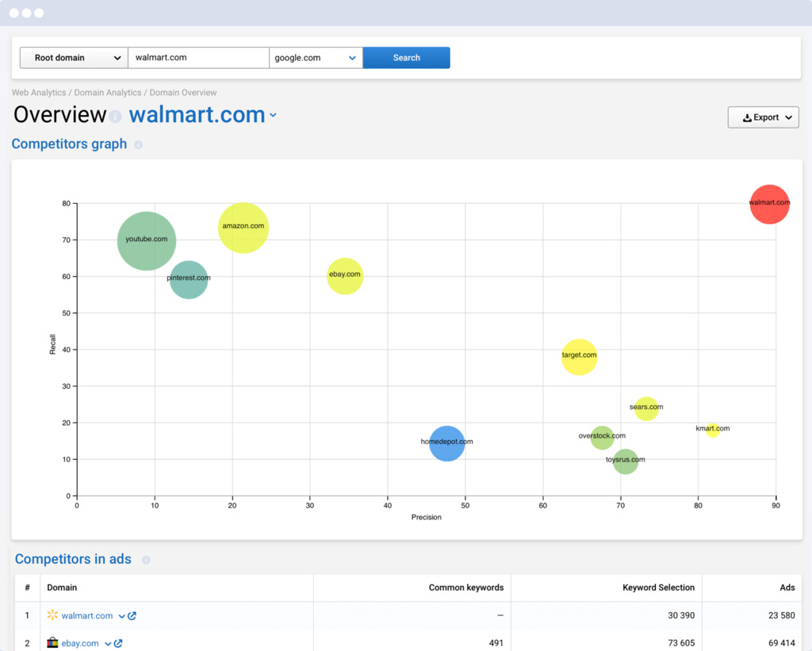
Task: Click the 491 Common keywords value
Action: click(496, 643)
